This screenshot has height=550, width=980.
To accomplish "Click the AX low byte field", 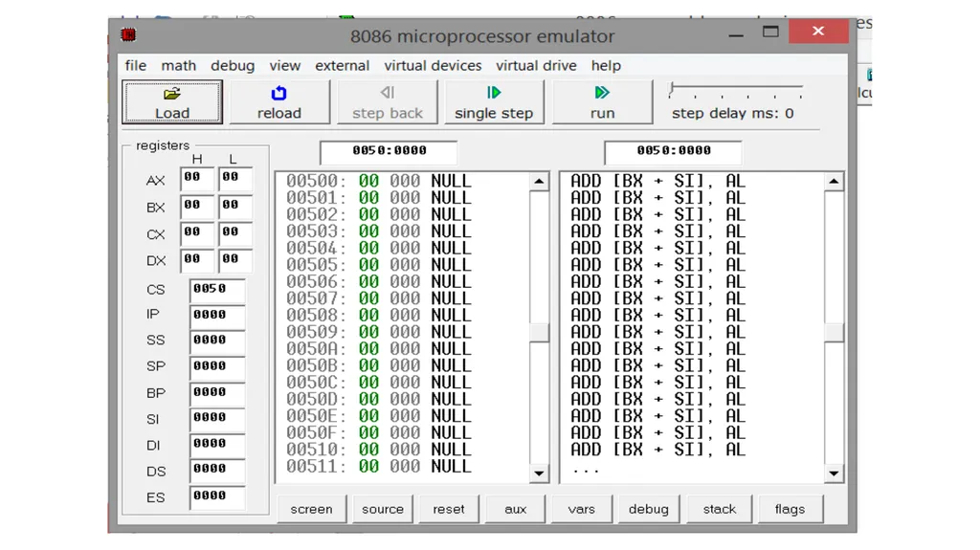I will pyautogui.click(x=235, y=179).
